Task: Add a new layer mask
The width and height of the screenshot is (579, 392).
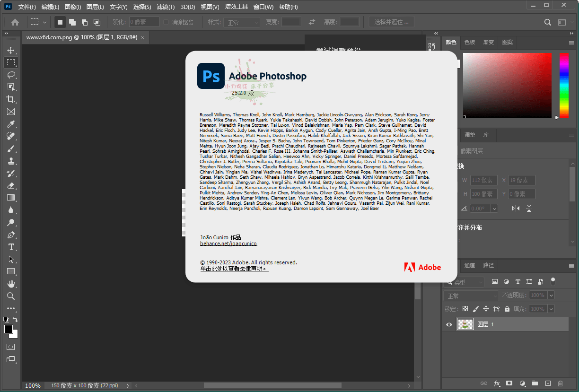Action: coord(509,383)
